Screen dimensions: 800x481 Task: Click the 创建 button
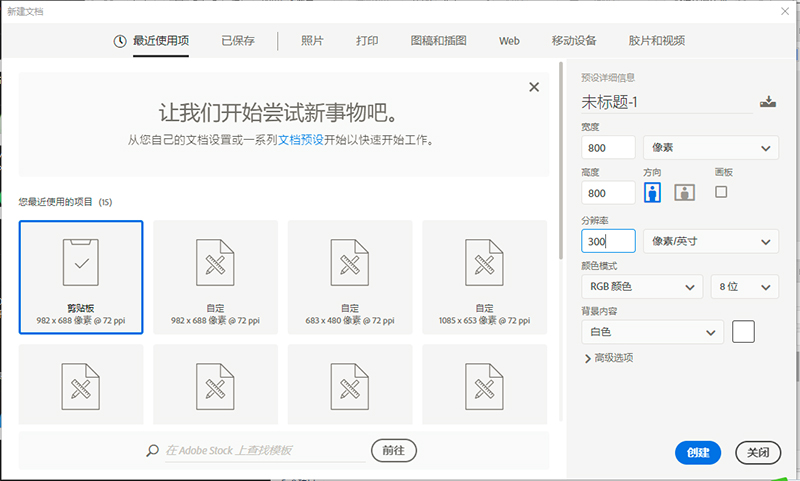(x=698, y=453)
